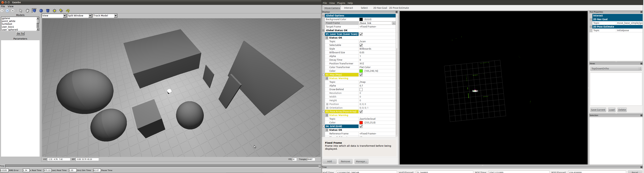Choose the box shape creation tool

point(35,11)
